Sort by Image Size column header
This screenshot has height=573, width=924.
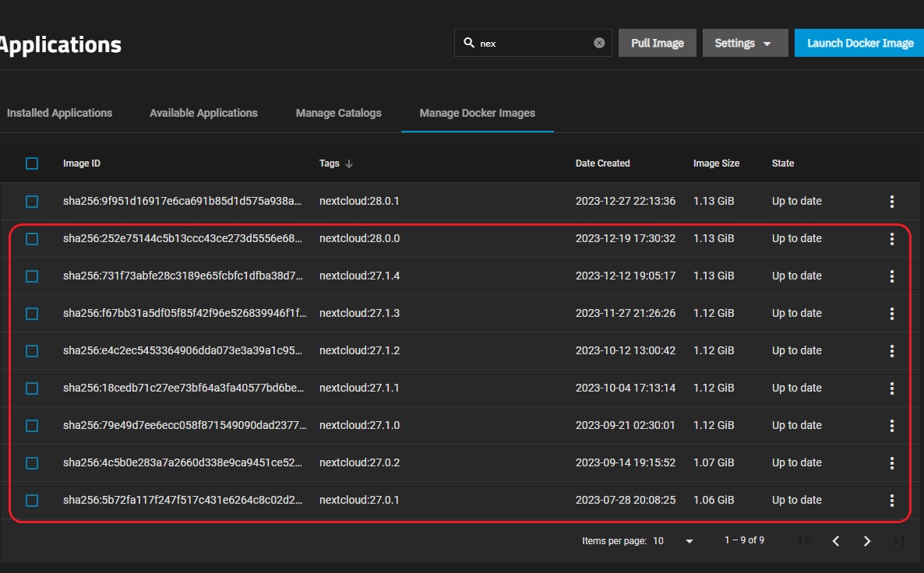716,163
